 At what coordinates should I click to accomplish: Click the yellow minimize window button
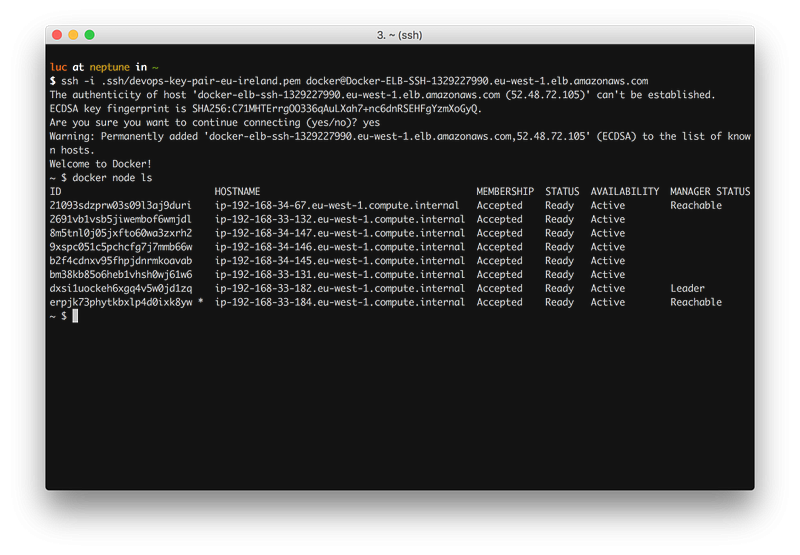[x=73, y=35]
